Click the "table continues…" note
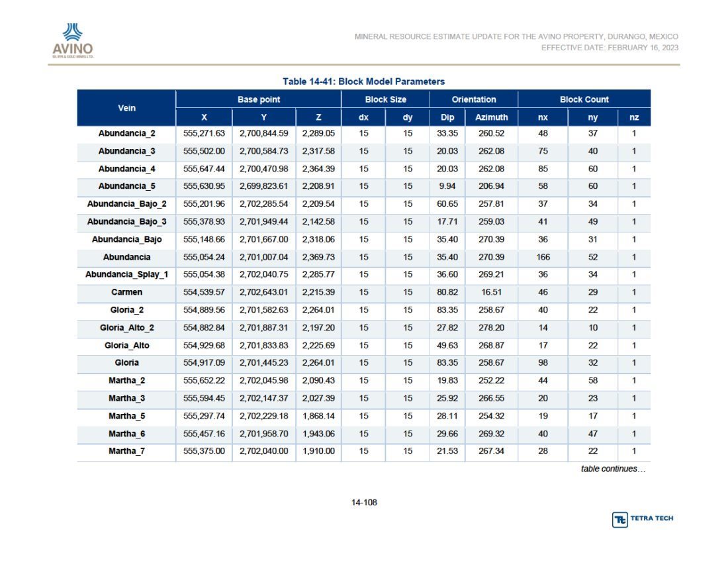The height and width of the screenshot is (563, 728). point(613,469)
